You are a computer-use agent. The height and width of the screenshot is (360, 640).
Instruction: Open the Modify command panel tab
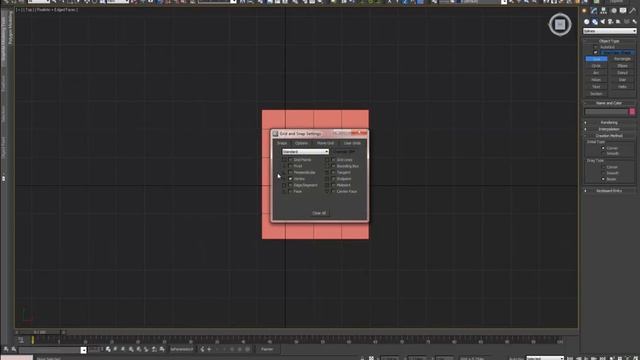(594, 11)
